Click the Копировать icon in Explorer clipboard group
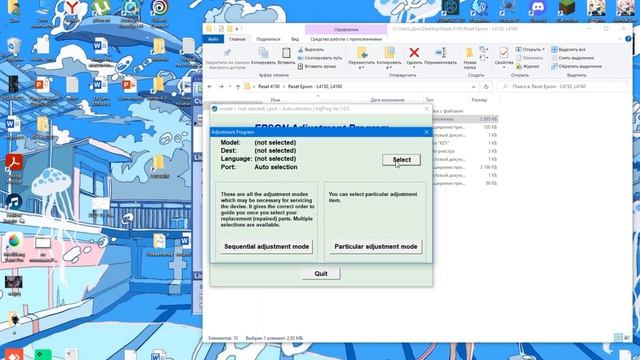This screenshot has width=640, height=360. (x=263, y=53)
